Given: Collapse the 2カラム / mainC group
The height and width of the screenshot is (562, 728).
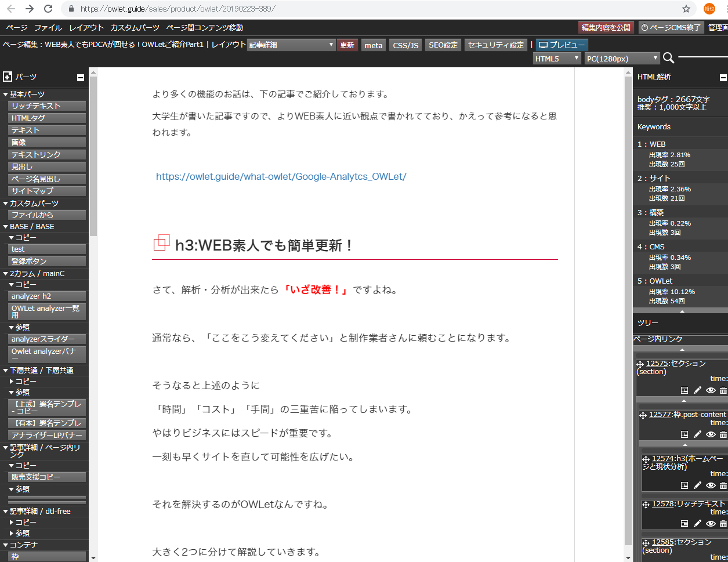Looking at the screenshot, I should [6, 273].
